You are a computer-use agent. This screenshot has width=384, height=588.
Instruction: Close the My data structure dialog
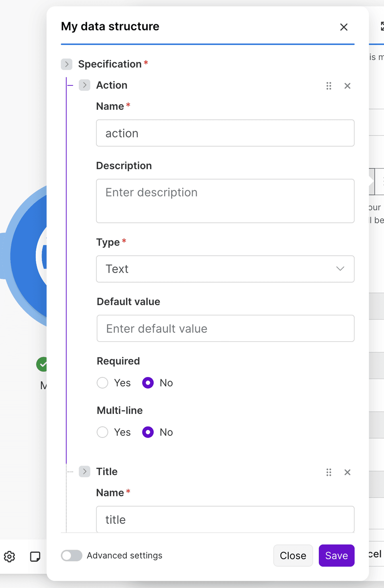tap(344, 27)
